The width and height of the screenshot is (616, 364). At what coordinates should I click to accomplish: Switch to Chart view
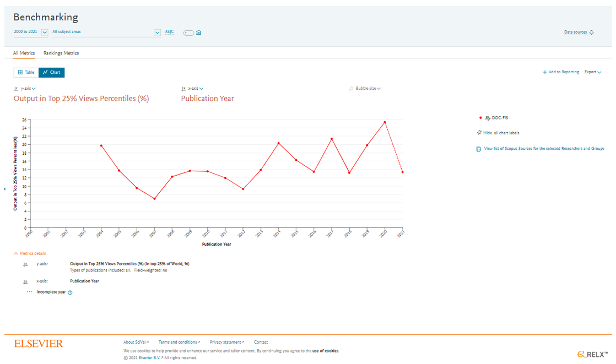[51, 72]
